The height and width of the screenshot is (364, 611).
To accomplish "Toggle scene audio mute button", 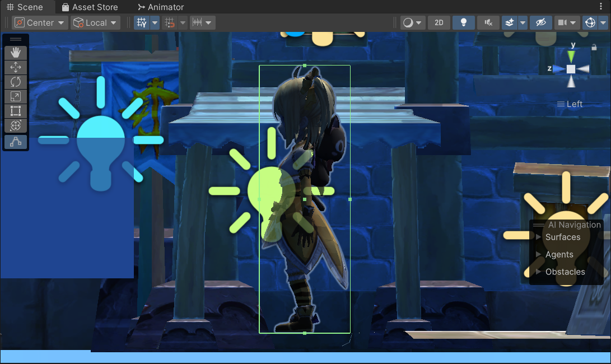I will coord(488,22).
